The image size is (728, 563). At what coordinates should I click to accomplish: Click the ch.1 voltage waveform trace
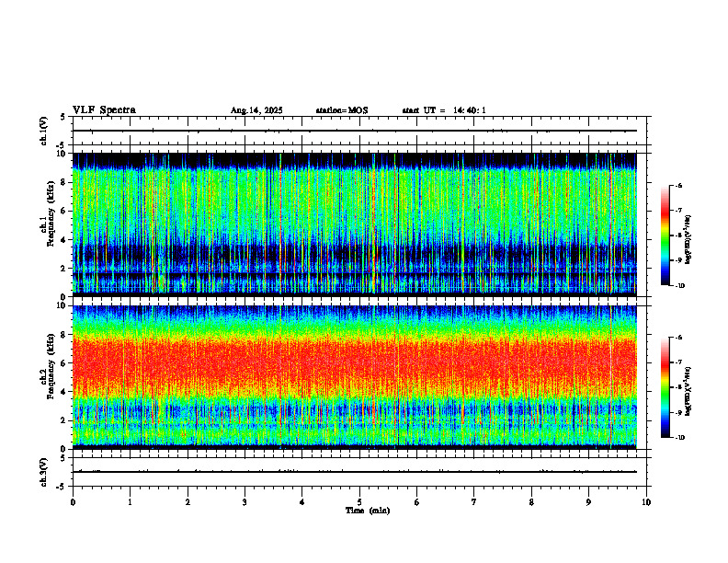coord(354,131)
